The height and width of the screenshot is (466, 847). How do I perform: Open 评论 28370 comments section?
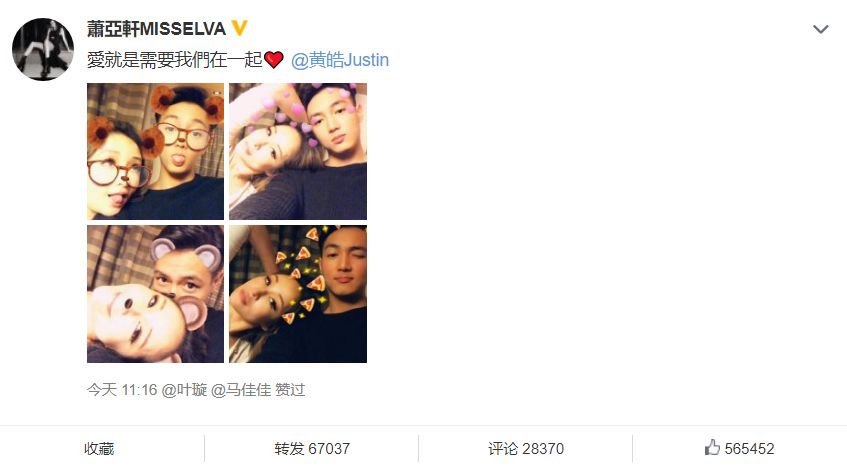526,448
